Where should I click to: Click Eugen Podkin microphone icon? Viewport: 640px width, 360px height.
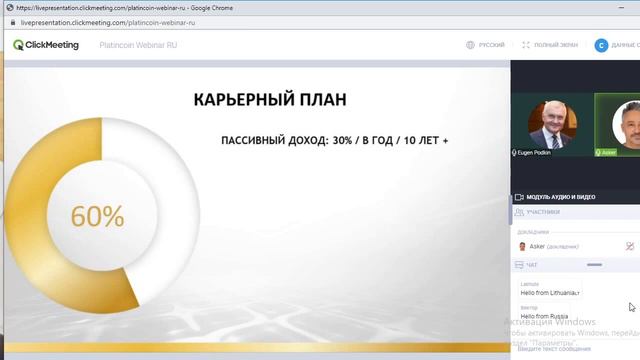514,153
